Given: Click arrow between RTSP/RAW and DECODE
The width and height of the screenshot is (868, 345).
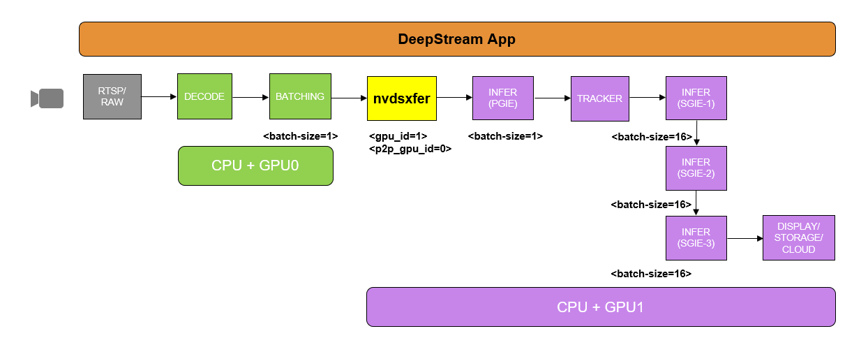Looking at the screenshot, I should pos(159,97).
